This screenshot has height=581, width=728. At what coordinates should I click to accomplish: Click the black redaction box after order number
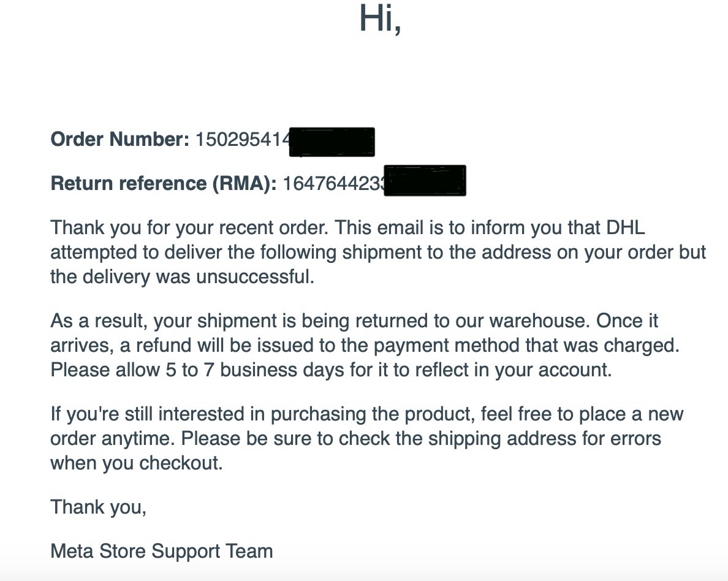click(332, 142)
